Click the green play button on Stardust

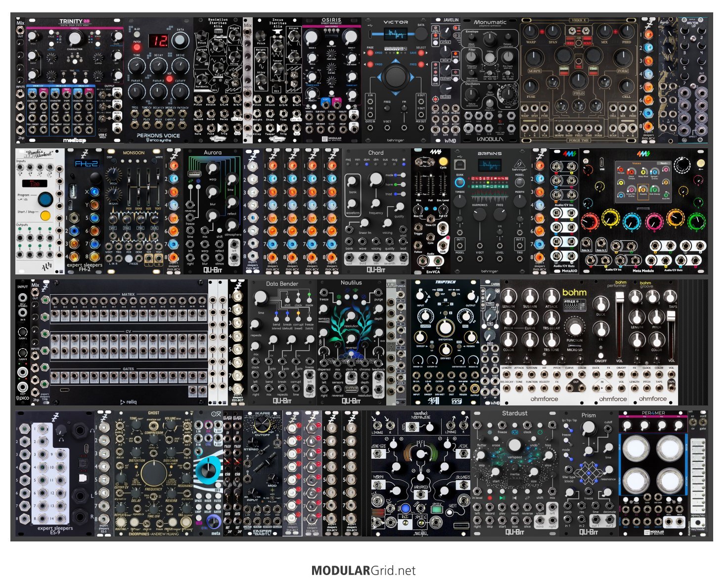tap(502, 498)
